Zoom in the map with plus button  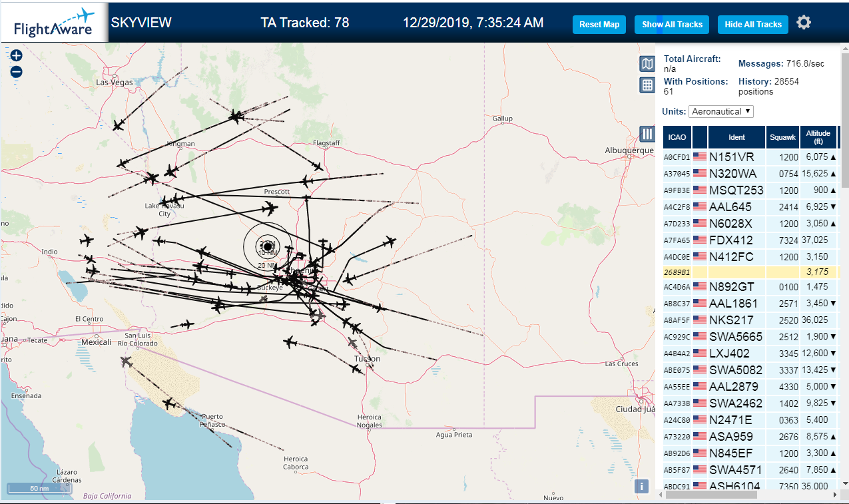[17, 56]
